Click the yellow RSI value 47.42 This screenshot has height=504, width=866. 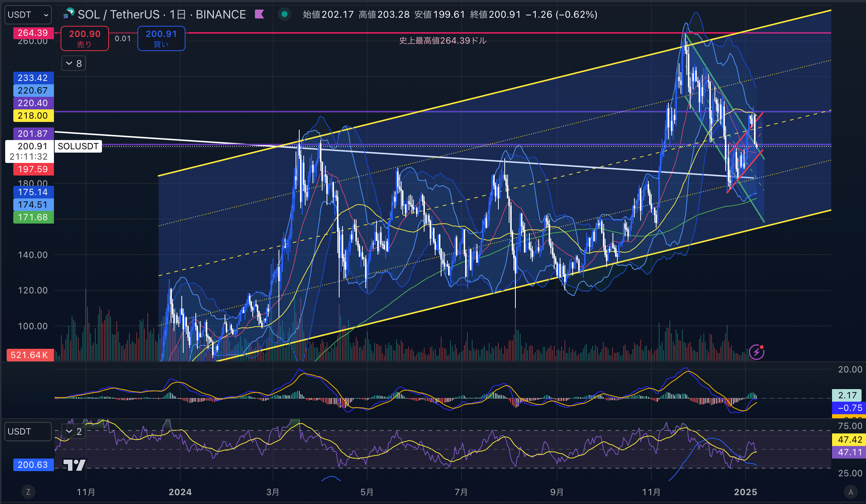[x=849, y=440]
